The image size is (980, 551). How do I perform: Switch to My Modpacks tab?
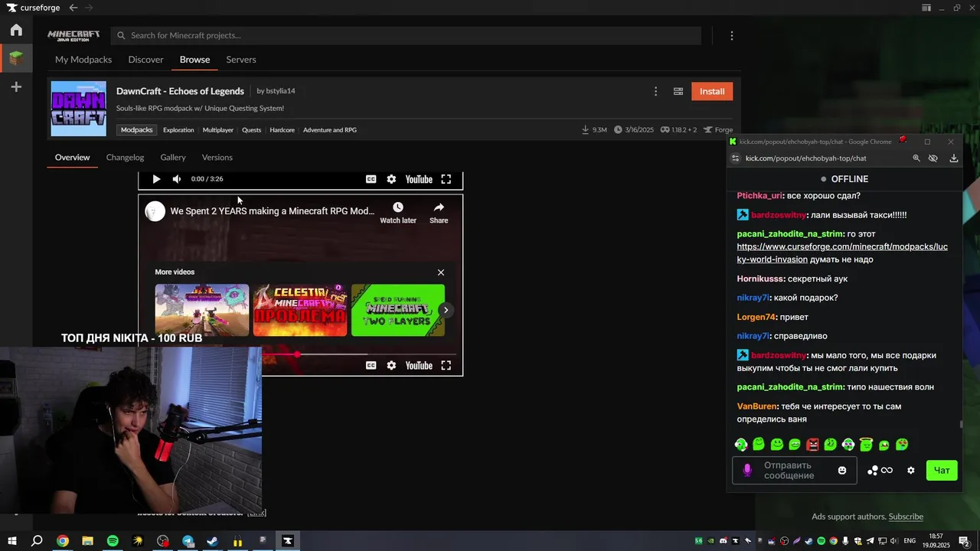tap(83, 60)
